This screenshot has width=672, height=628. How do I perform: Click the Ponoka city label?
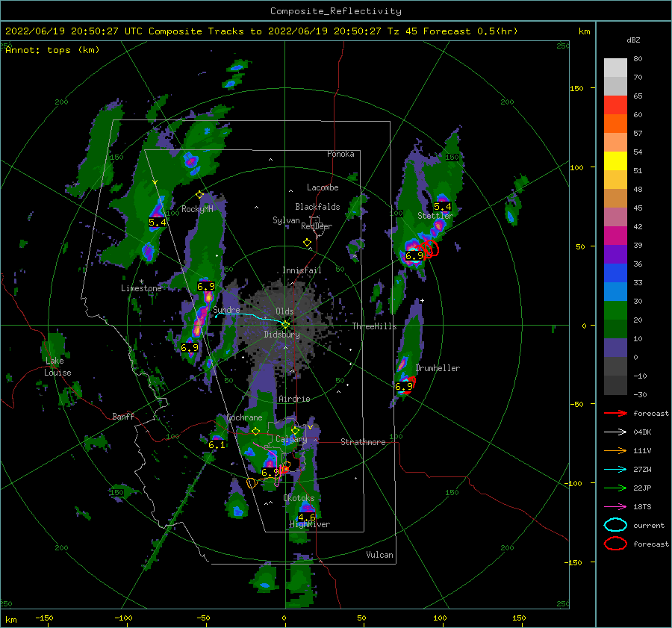340,154
